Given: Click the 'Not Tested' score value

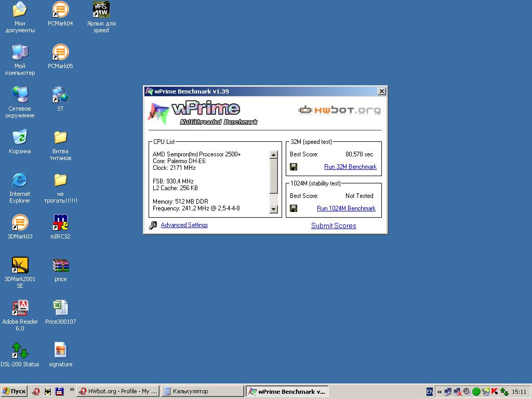Looking at the screenshot, I should pos(360,196).
